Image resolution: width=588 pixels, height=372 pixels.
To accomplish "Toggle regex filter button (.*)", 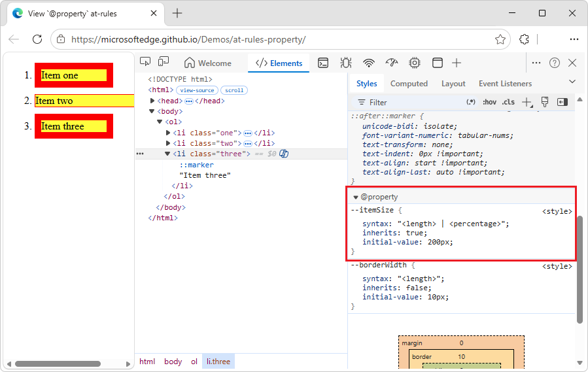I will click(471, 102).
